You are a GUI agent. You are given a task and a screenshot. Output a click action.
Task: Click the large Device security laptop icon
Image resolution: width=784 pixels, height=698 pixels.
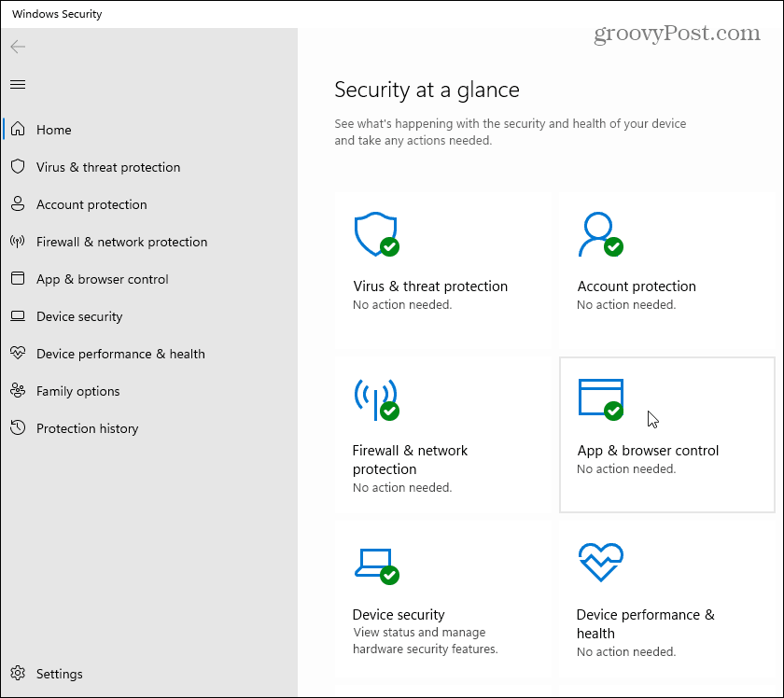pos(376,565)
